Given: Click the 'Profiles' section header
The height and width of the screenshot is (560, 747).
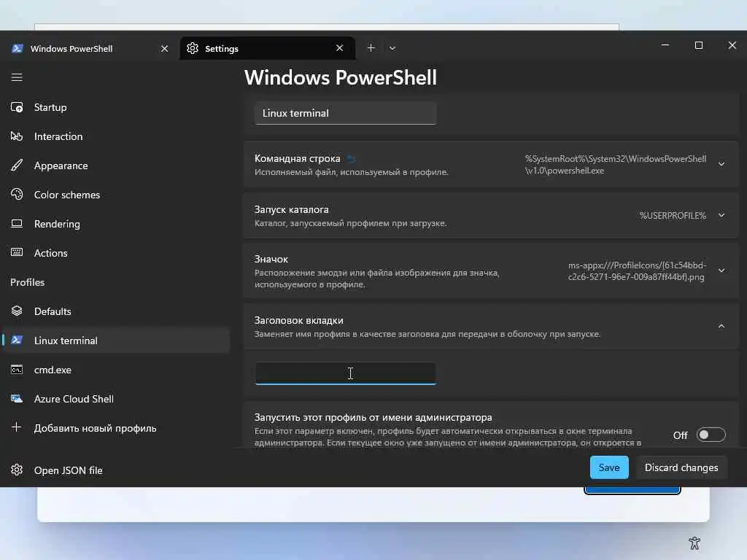Looking at the screenshot, I should 27,282.
